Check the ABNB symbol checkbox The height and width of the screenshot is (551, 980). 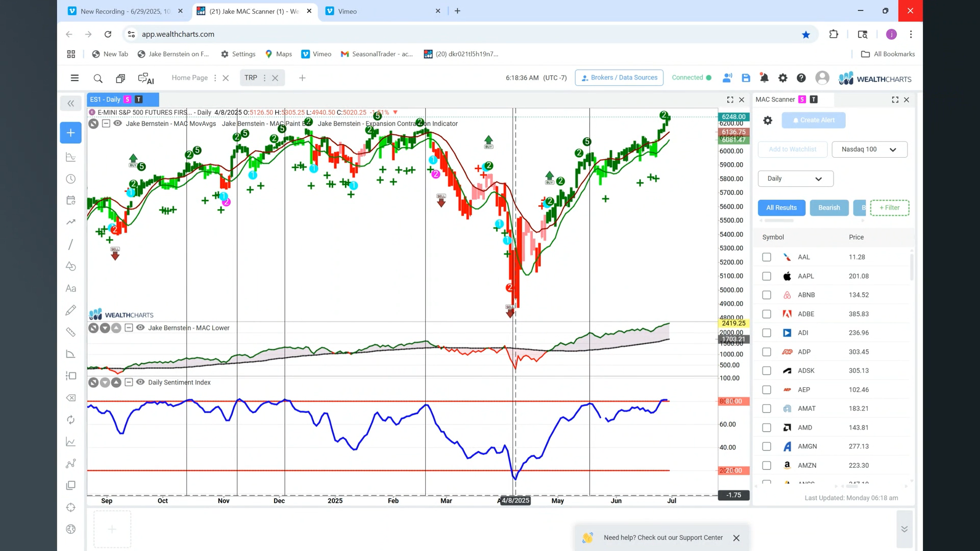766,295
